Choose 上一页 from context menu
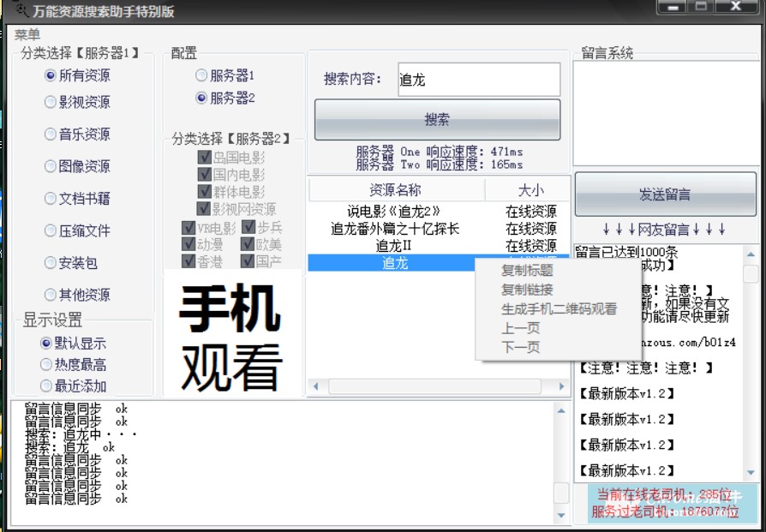Image resolution: width=766 pixels, height=532 pixels. coord(520,328)
